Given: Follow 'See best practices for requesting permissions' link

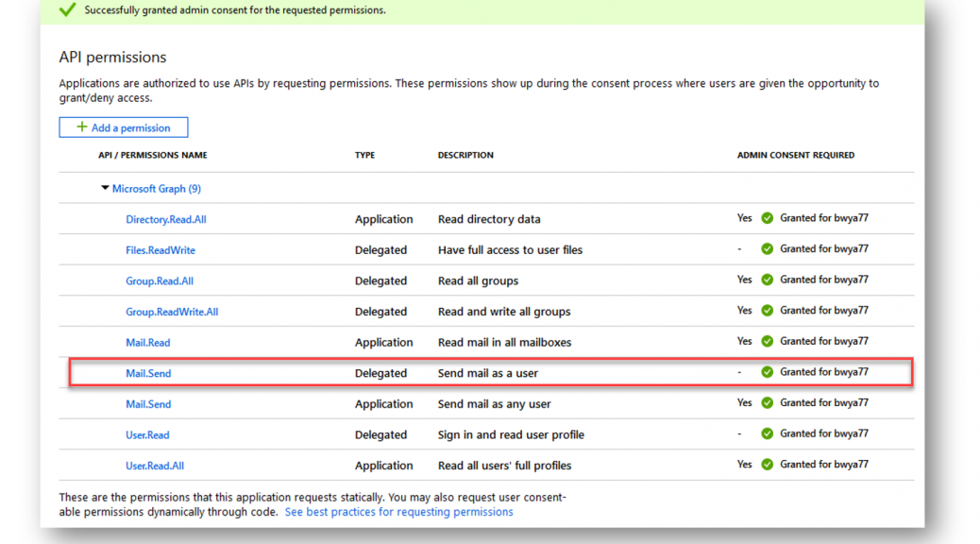Looking at the screenshot, I should 398,512.
